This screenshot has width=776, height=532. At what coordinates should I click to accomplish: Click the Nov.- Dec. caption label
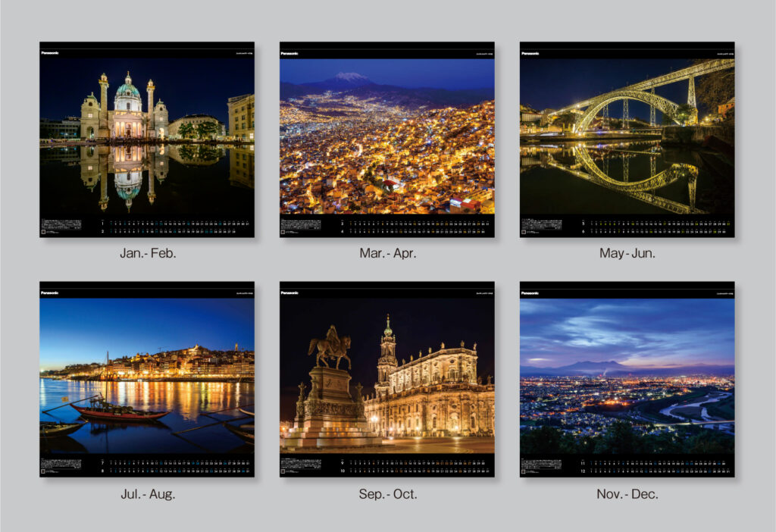pos(627,494)
